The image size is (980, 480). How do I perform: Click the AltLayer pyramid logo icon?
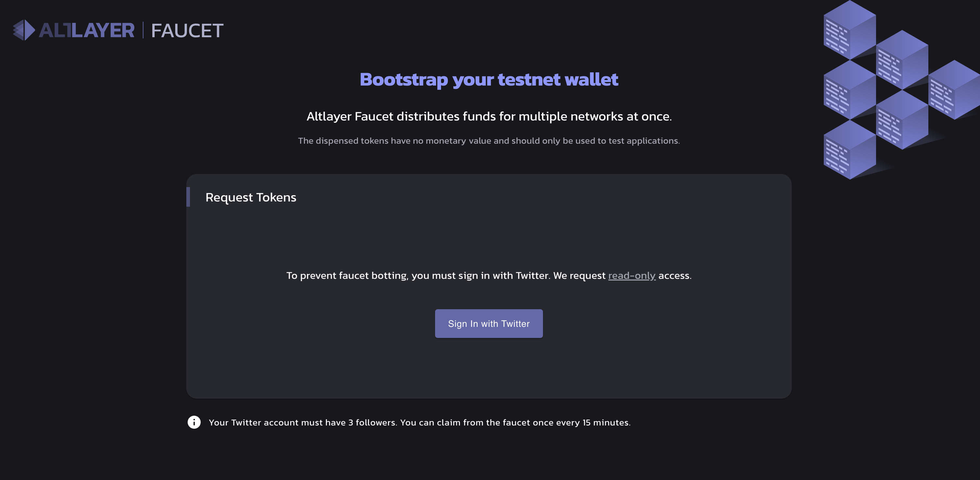click(x=24, y=30)
